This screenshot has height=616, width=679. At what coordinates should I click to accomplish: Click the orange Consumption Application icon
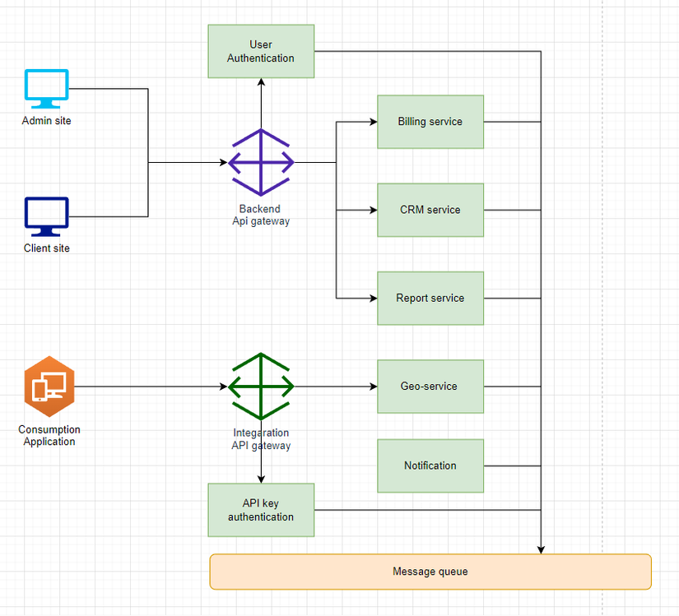click(49, 386)
